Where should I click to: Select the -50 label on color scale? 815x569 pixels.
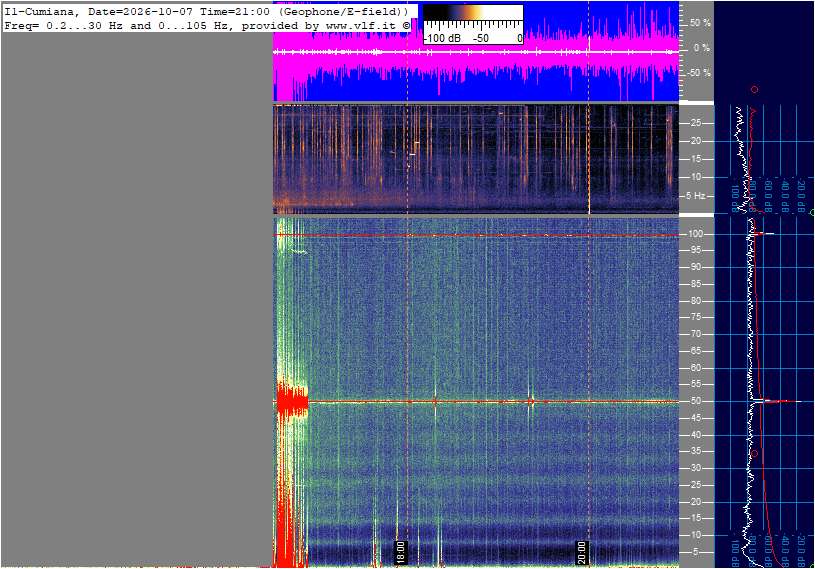(481, 38)
